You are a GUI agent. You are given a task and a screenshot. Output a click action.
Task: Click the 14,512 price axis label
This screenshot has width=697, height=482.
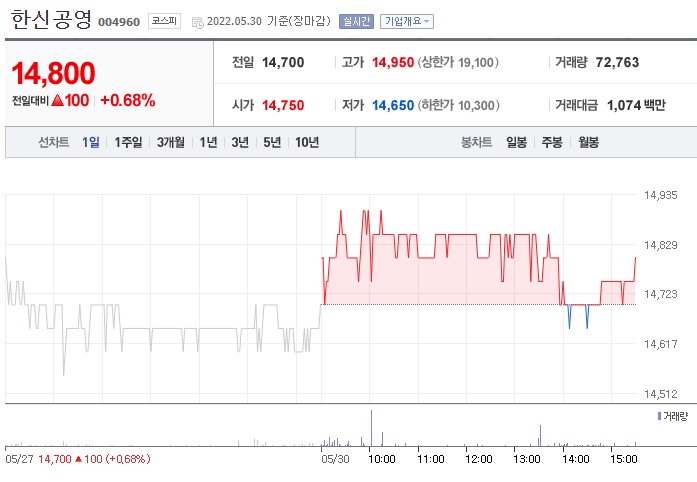click(661, 394)
